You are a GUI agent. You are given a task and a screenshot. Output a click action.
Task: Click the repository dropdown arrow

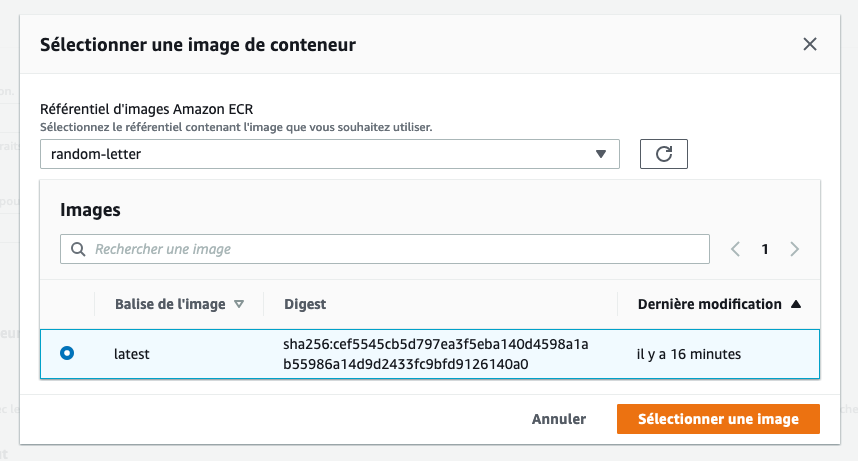[x=601, y=154]
